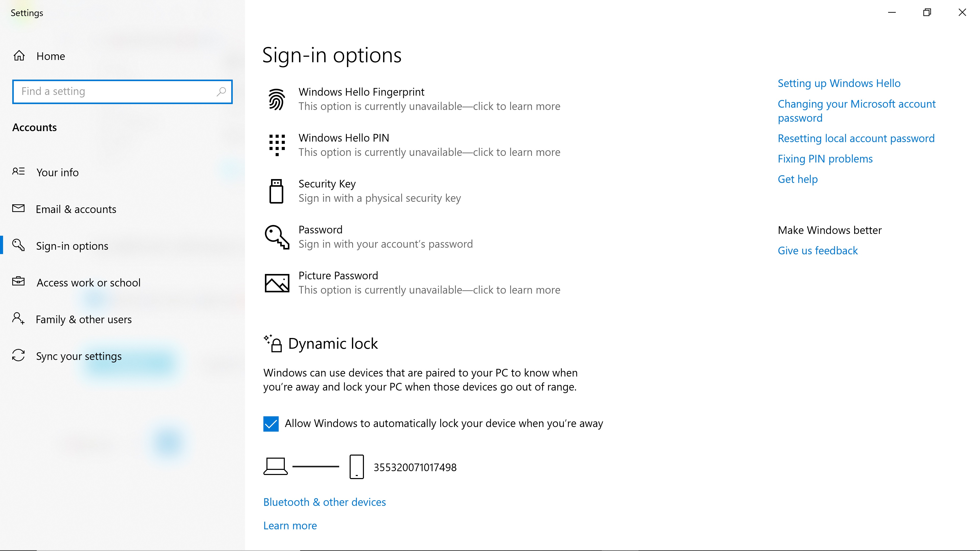Open Email & accounts settings page
This screenshot has width=980, height=551.
click(x=76, y=209)
